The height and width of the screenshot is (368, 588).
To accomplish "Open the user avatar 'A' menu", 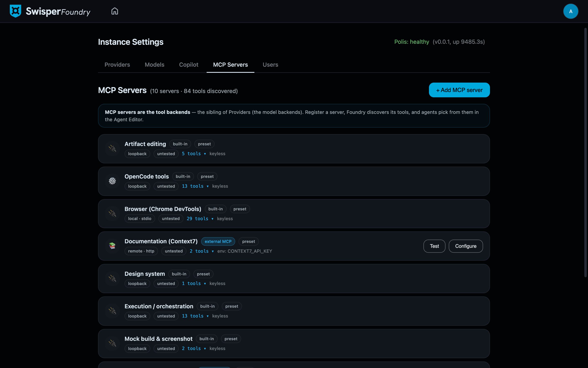I will [x=570, y=11].
